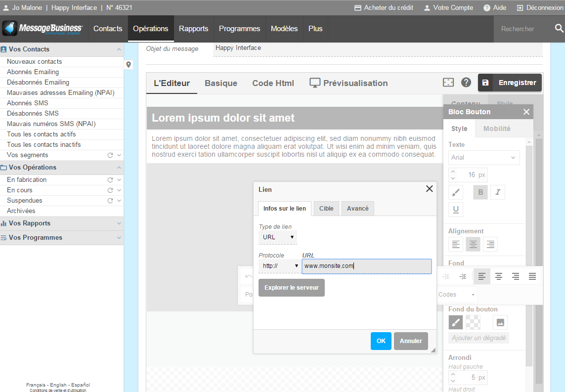Set button text alignment to center
Image resolution: width=565 pixels, height=392 pixels.
[473, 244]
